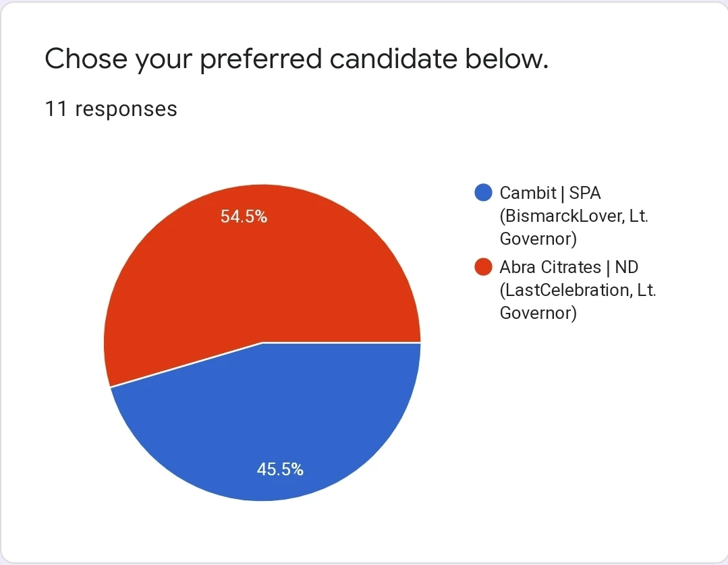This screenshot has height=565, width=728.
Task: Click the '11 responses' count text
Action: point(111,109)
